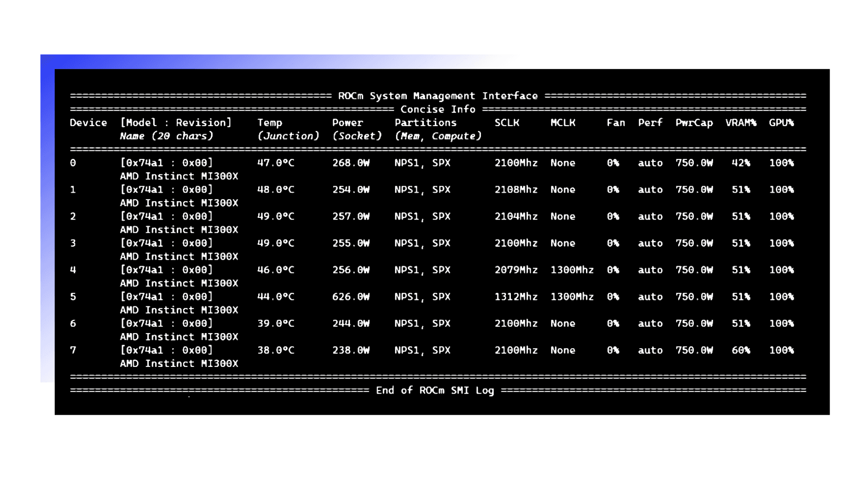Click device 1 power '254.0W'
This screenshot has width=868, height=488.
tap(351, 189)
